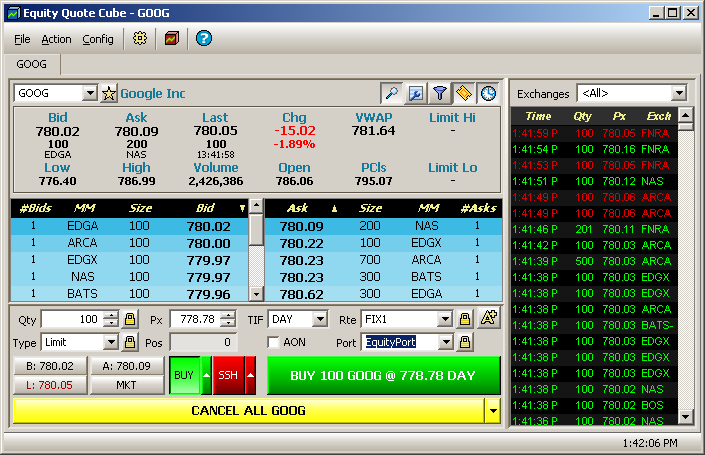The image size is (705, 455).
Task: Open the order Type Limit dropdown
Action: [111, 343]
